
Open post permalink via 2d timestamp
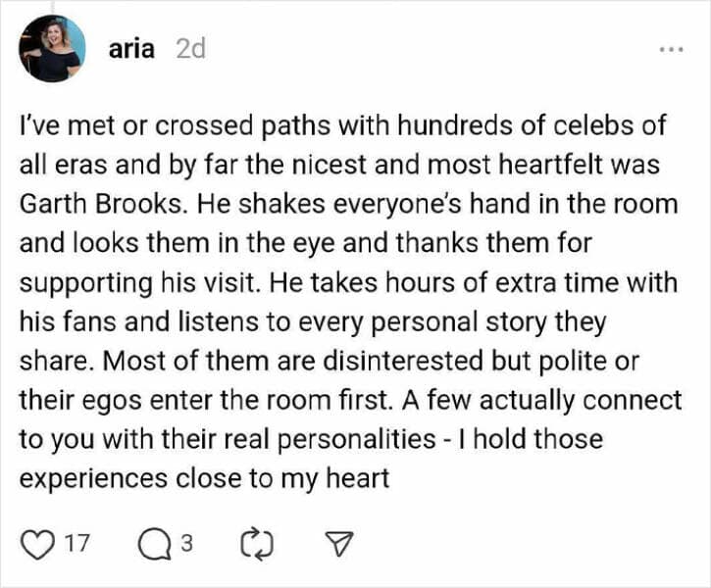[189, 49]
